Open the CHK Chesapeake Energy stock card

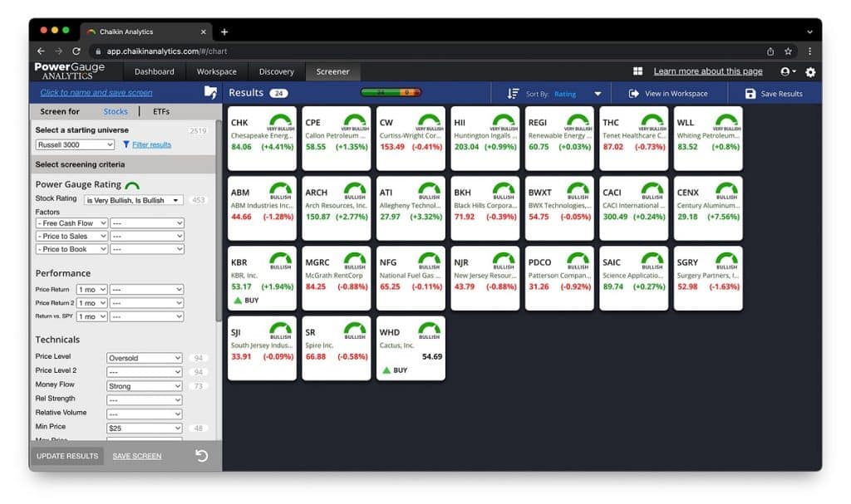pyautogui.click(x=262, y=138)
